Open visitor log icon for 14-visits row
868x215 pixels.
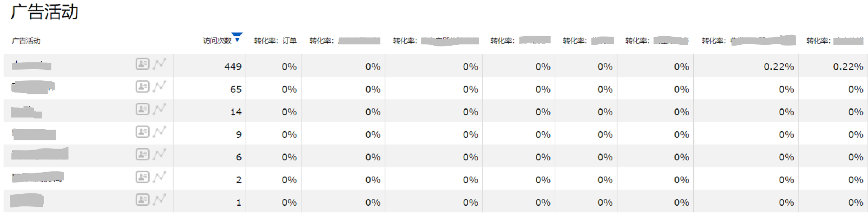point(142,109)
